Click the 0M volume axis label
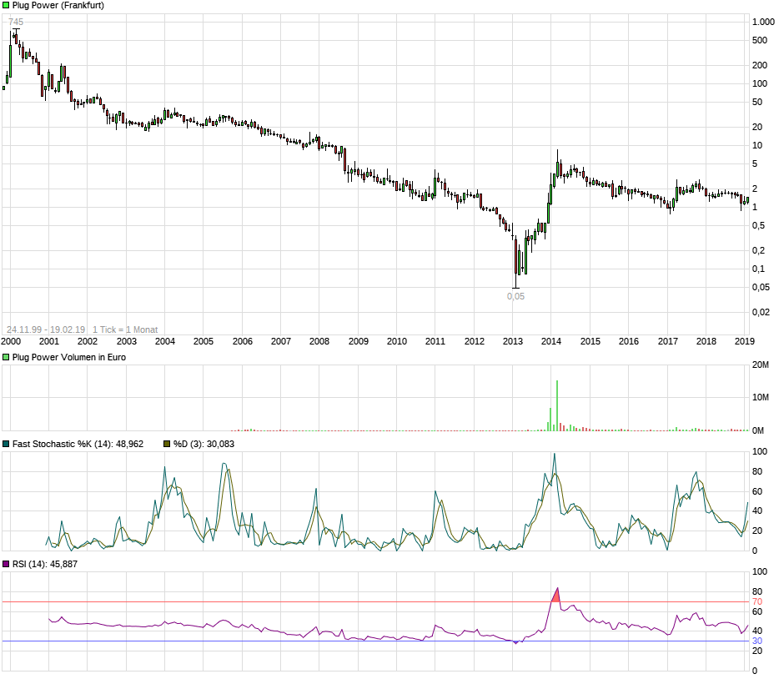Screen dimensions: 784x679 [x=758, y=430]
